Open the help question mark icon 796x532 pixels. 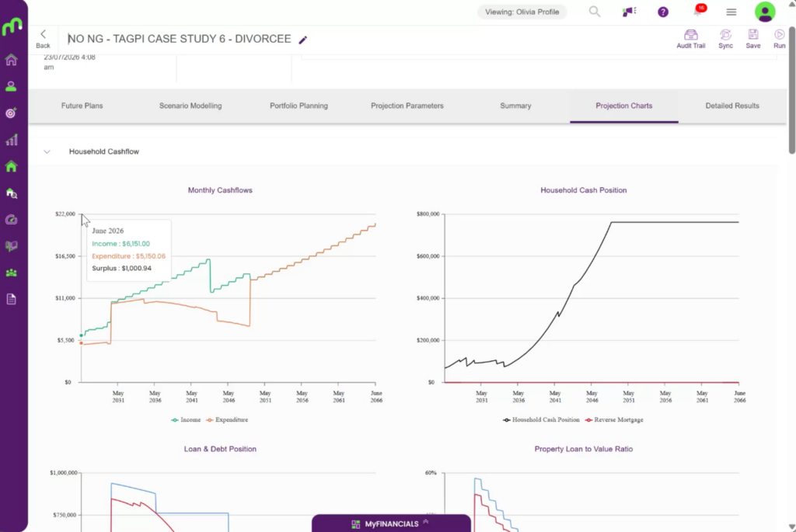[x=663, y=12]
